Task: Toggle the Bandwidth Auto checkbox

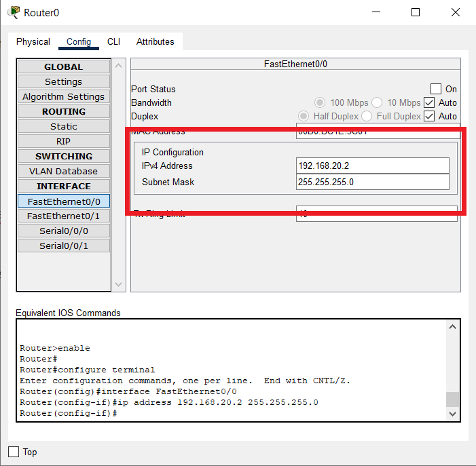Action: [x=429, y=102]
